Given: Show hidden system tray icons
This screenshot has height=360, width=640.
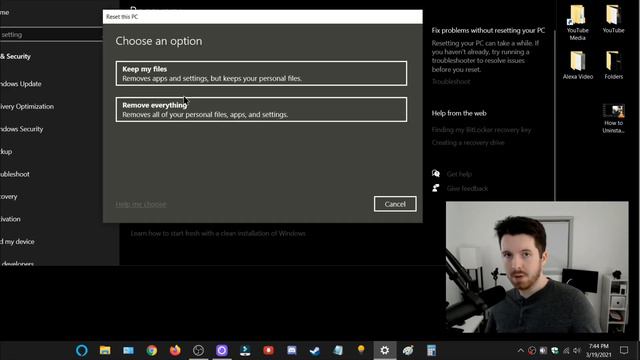Looking at the screenshot, I should [521, 350].
